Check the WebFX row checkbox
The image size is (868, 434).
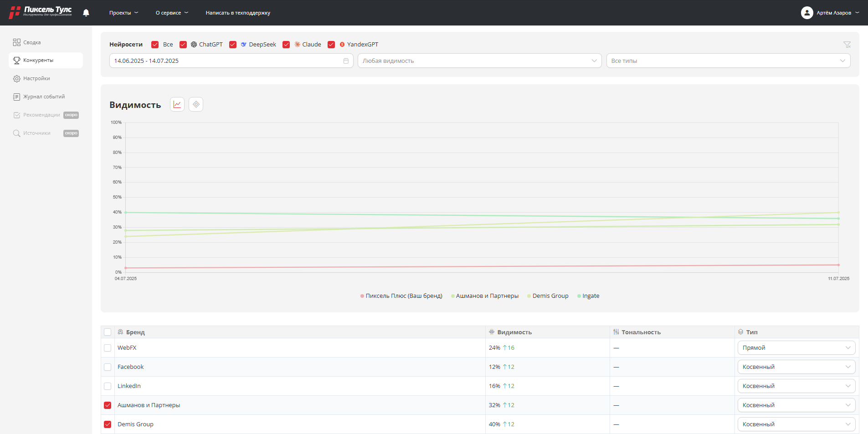(x=108, y=348)
